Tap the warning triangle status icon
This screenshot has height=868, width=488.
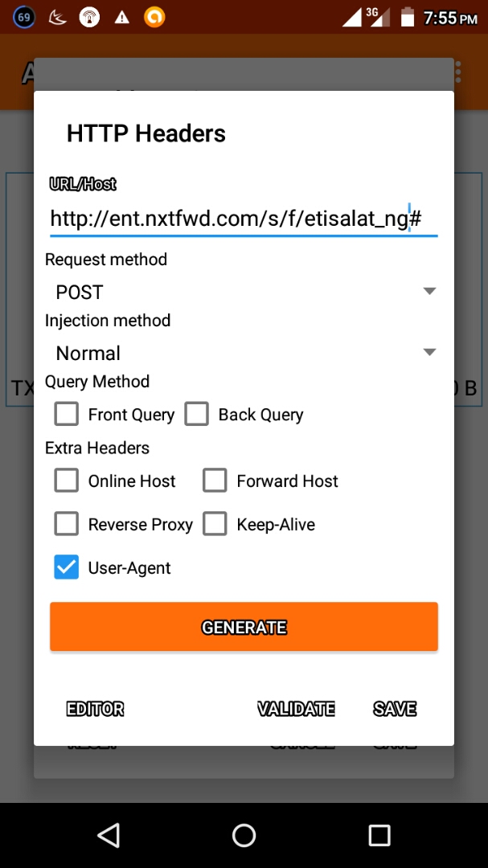122,17
